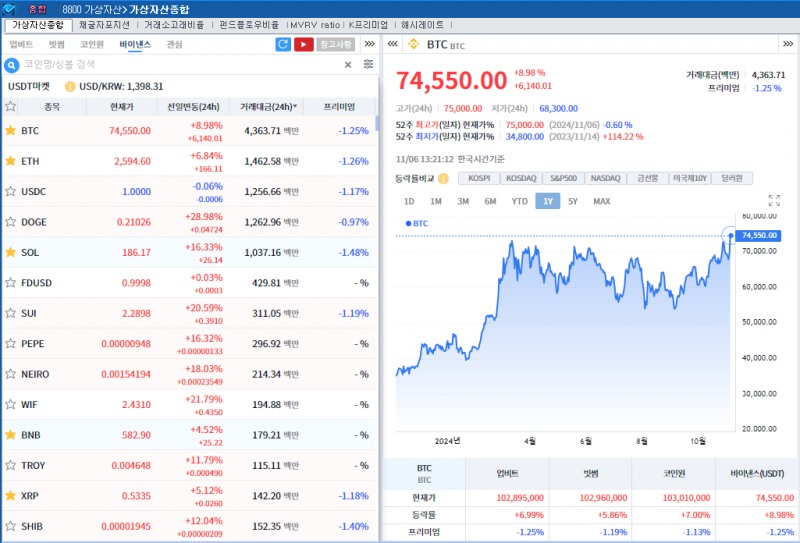Viewport: 800px width, 543px height.
Task: Open the YouTube video icon
Action: point(304,44)
